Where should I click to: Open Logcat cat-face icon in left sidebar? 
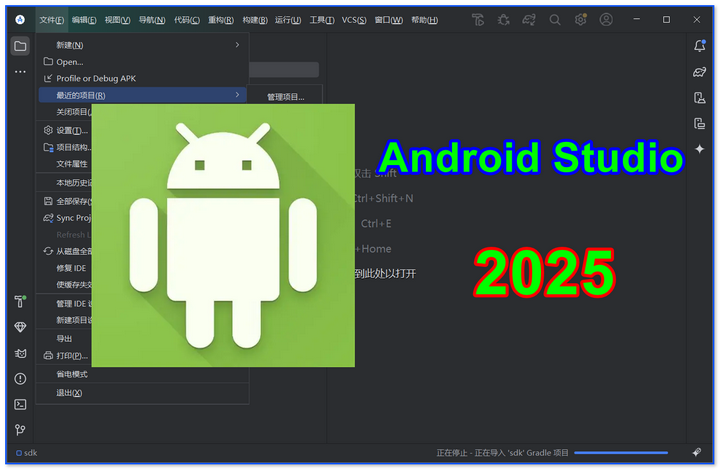20,353
